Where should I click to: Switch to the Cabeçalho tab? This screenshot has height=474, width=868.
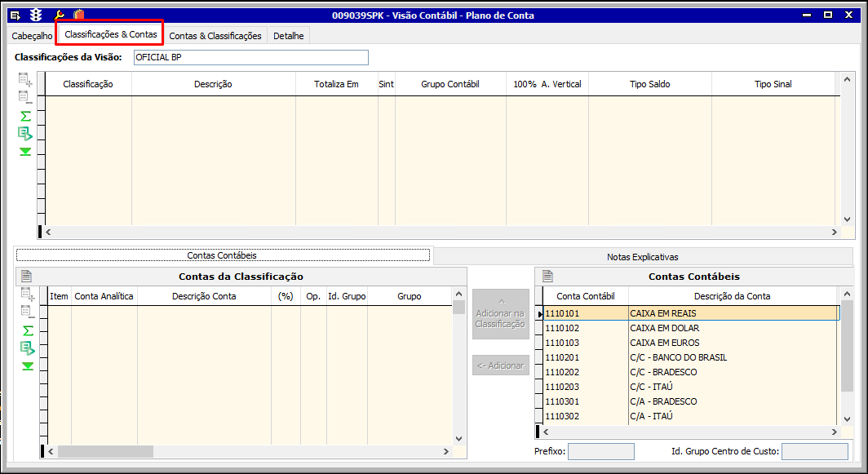[x=33, y=36]
